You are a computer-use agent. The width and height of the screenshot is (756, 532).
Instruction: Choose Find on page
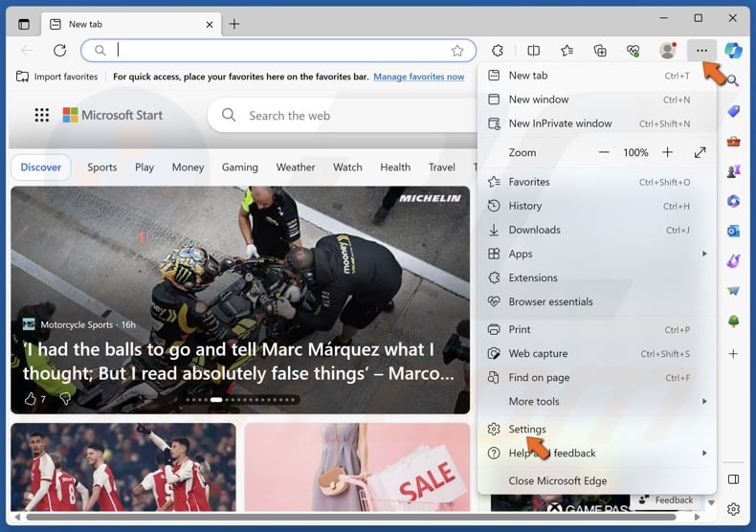click(597, 378)
